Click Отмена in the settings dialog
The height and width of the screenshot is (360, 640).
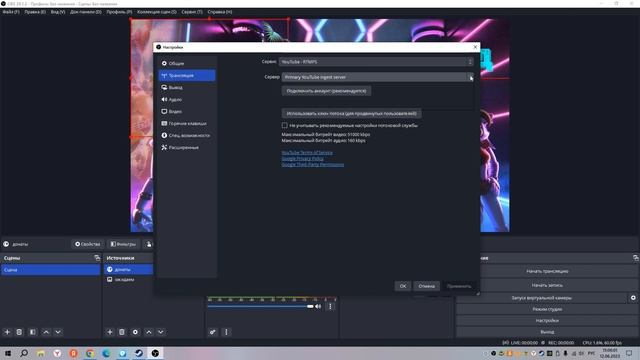coord(427,286)
